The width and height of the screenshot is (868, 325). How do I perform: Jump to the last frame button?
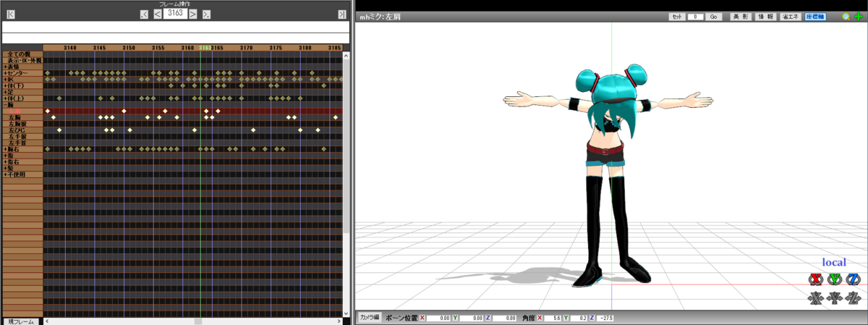point(341,14)
